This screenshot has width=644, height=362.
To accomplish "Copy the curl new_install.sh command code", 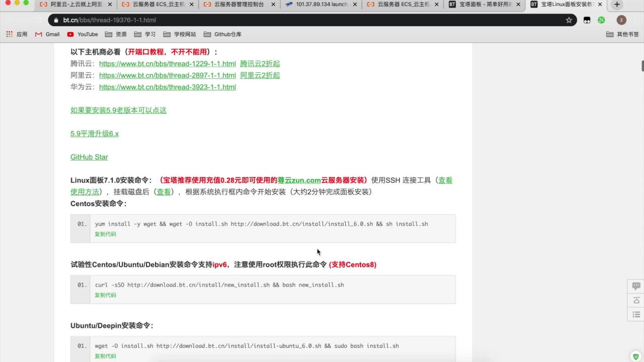I will (105, 295).
